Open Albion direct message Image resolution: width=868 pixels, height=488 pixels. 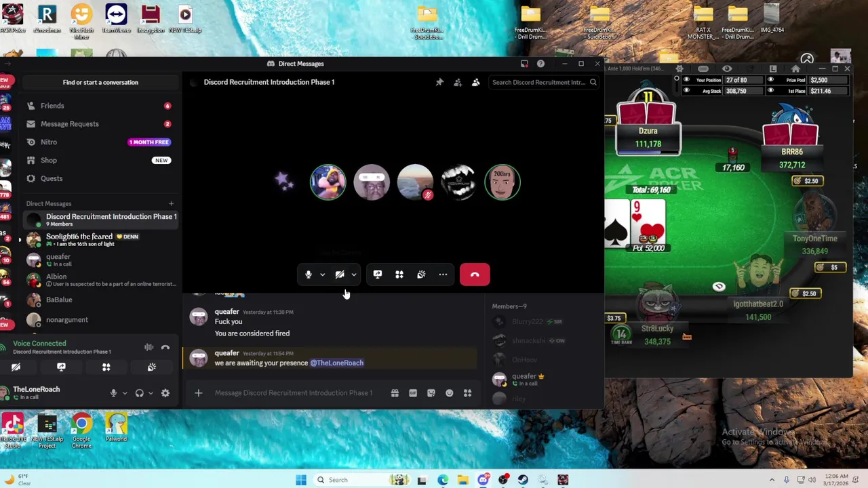pos(100,280)
